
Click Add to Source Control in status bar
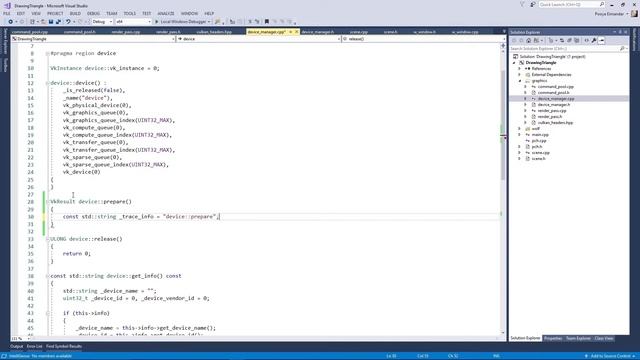tap(611, 356)
